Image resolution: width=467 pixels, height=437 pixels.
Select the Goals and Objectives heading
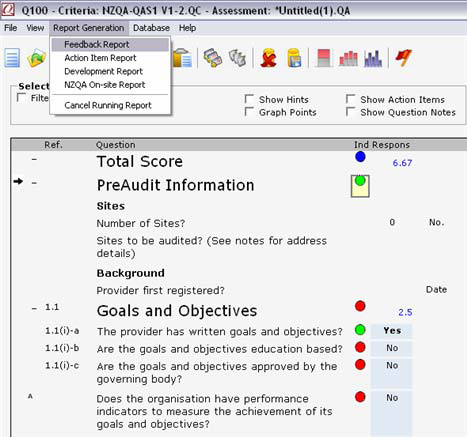177,311
